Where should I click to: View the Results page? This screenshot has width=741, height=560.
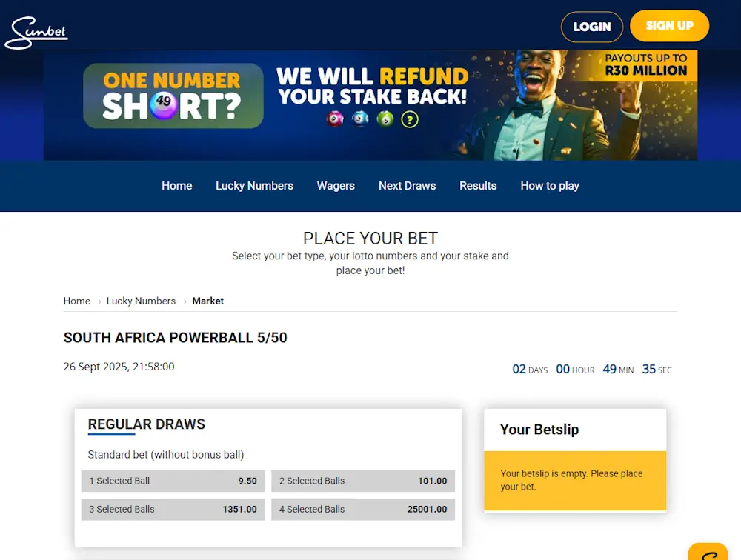[x=478, y=186]
